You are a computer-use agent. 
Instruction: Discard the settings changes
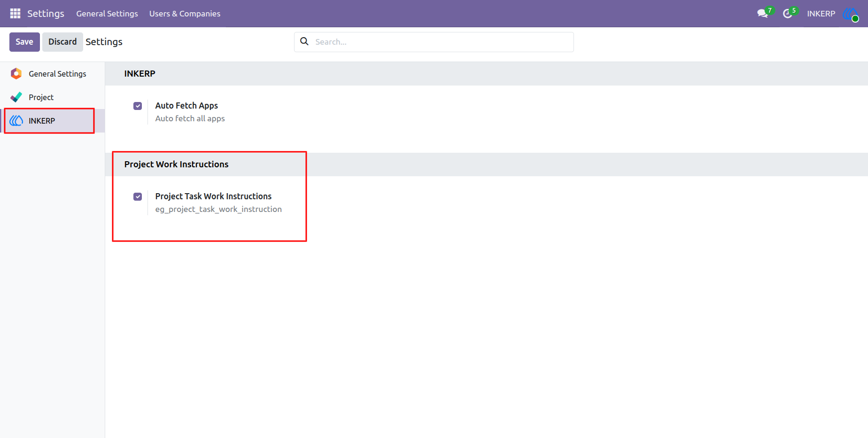(62, 42)
